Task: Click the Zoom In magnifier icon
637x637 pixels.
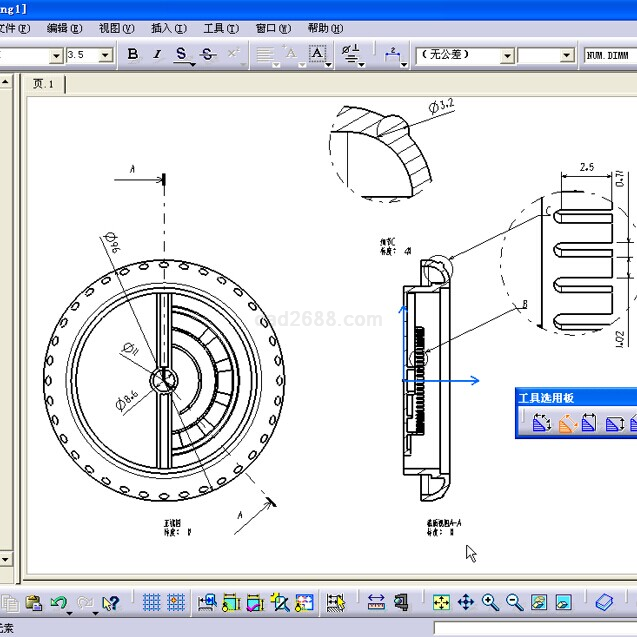Action: [x=490, y=603]
